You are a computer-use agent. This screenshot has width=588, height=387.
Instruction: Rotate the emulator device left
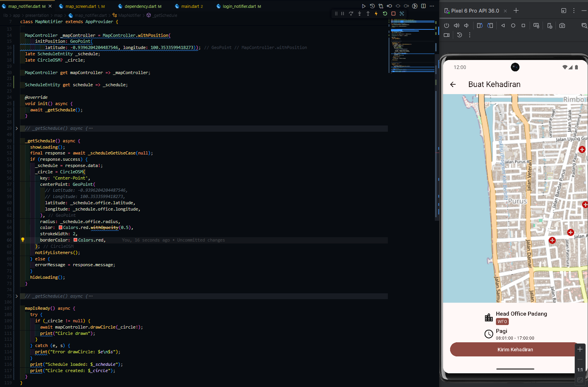pyautogui.click(x=479, y=25)
